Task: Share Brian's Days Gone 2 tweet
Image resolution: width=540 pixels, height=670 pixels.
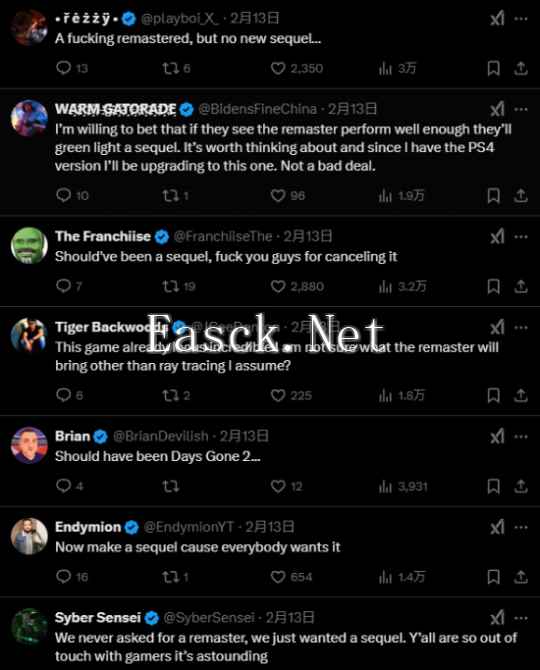Action: click(521, 486)
